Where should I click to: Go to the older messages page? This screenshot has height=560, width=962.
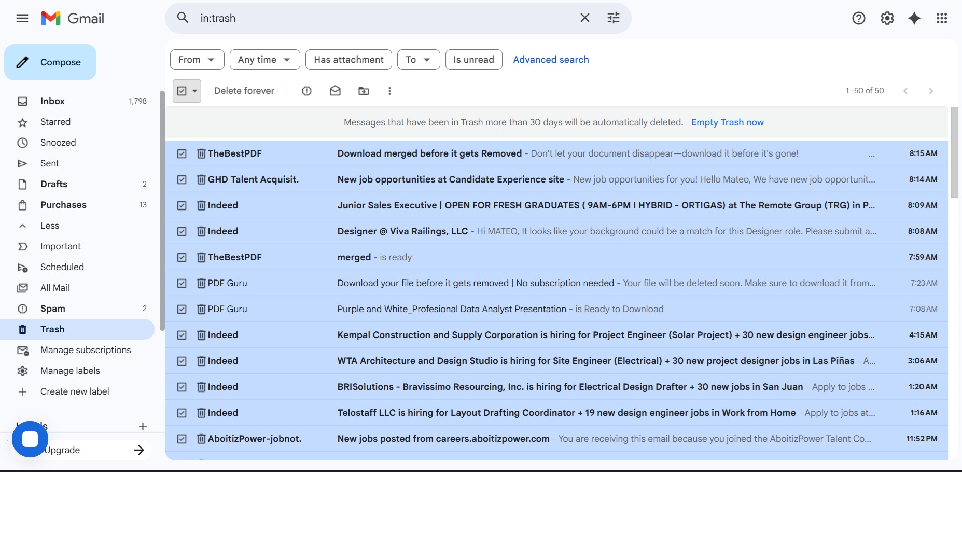[x=931, y=91]
